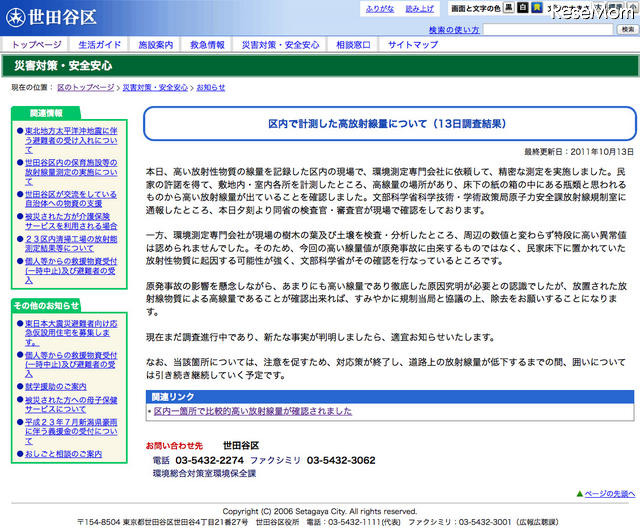Open the トップページ tab
640x530 pixels.
[38, 46]
